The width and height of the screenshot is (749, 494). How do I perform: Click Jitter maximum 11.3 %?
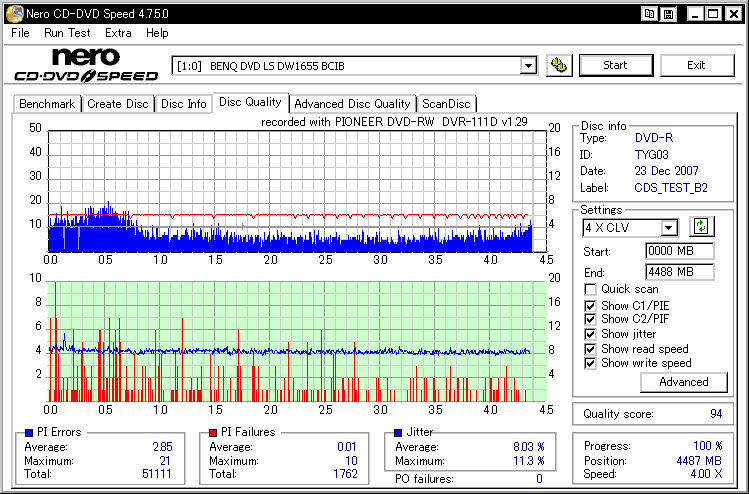[x=529, y=461]
